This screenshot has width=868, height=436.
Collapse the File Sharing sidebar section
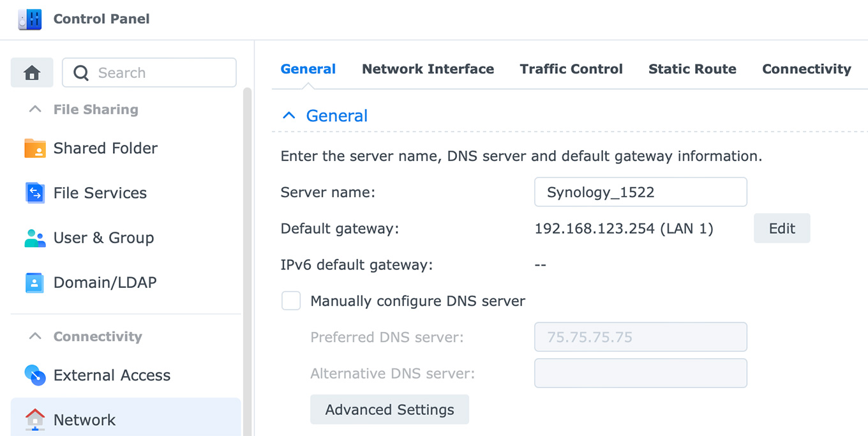click(x=36, y=110)
